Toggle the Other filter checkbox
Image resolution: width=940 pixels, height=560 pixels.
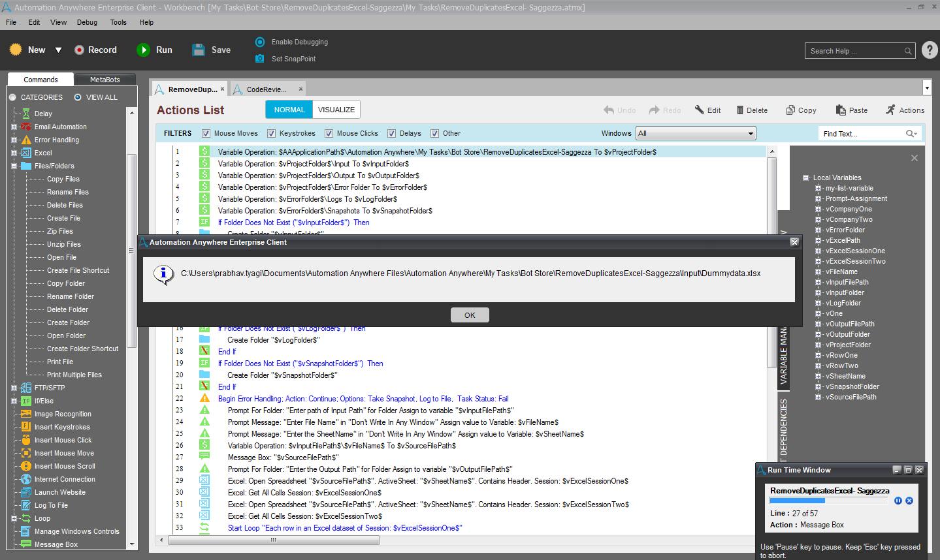click(x=434, y=134)
